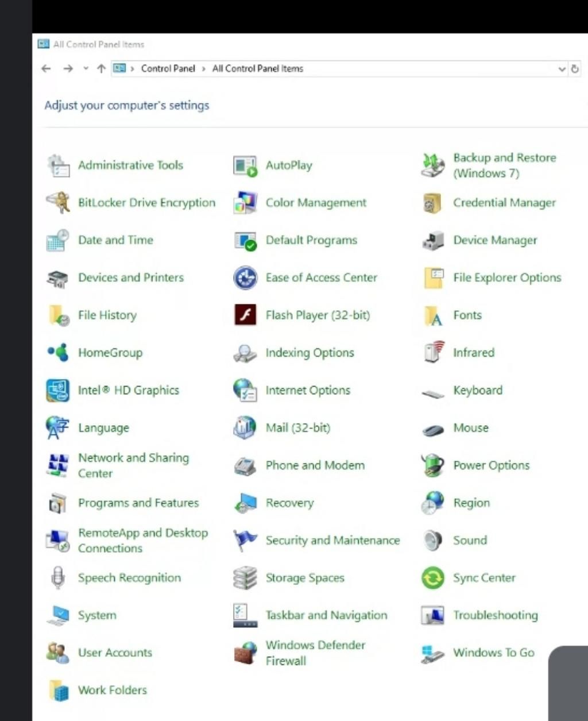This screenshot has width=588, height=721.
Task: Click the Devices and Printers icon
Action: coord(57,278)
